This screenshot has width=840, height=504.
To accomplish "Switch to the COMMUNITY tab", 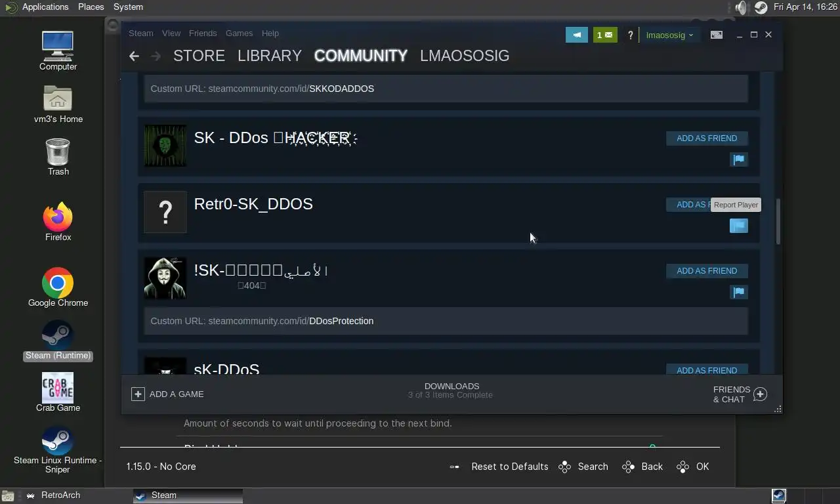I will tap(361, 56).
